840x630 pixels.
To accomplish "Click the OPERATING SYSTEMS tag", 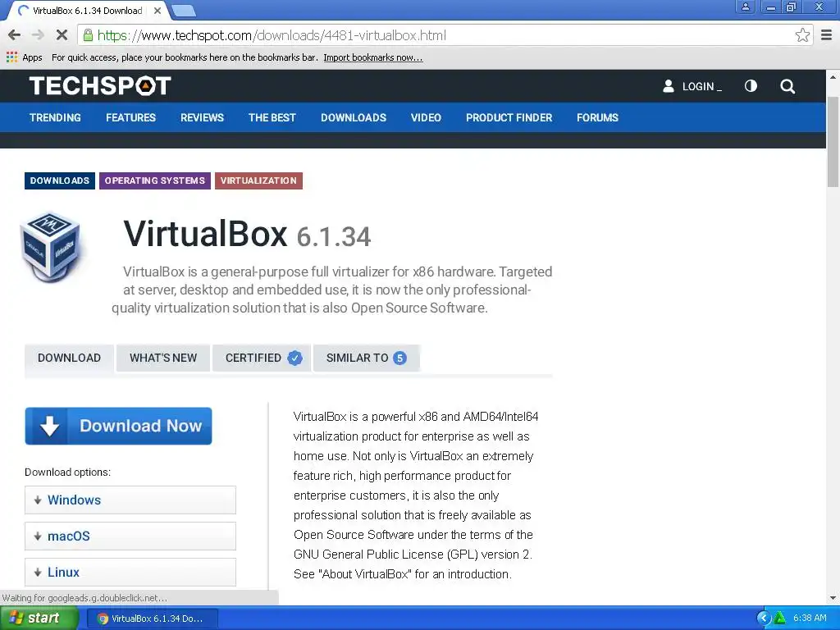I will [x=155, y=180].
